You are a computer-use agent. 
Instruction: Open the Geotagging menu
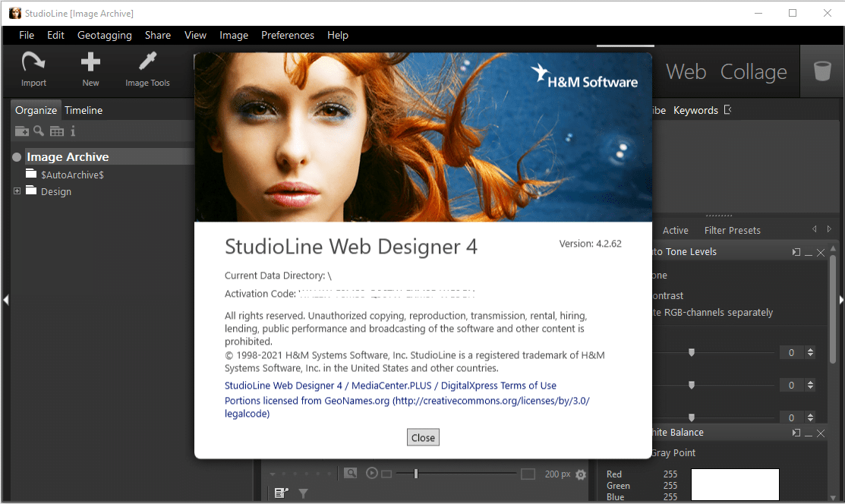coord(104,35)
